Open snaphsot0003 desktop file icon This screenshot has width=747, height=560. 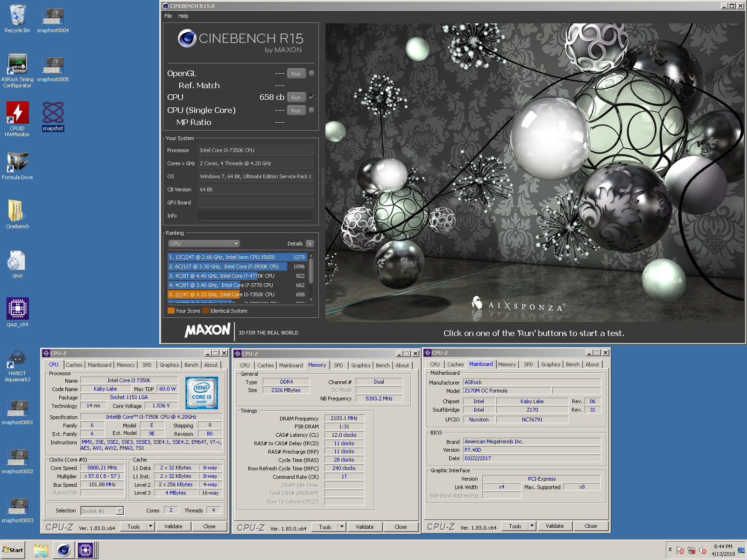17,510
